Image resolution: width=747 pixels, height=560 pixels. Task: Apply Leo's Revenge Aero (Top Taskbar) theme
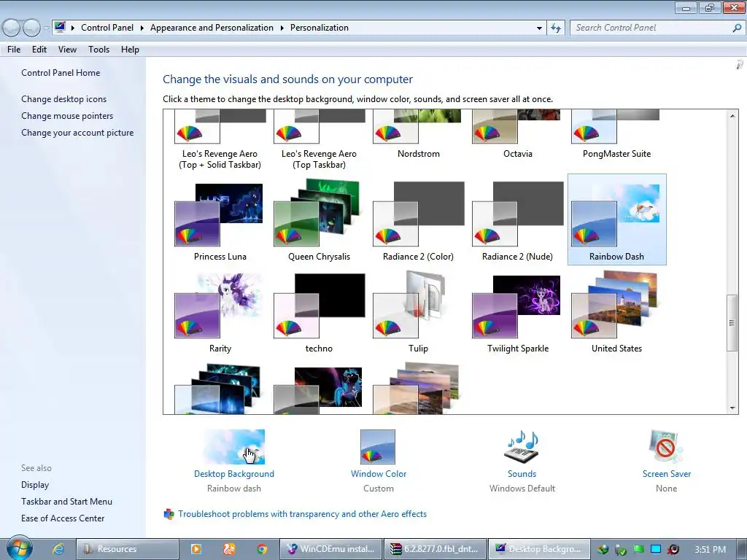click(x=319, y=141)
